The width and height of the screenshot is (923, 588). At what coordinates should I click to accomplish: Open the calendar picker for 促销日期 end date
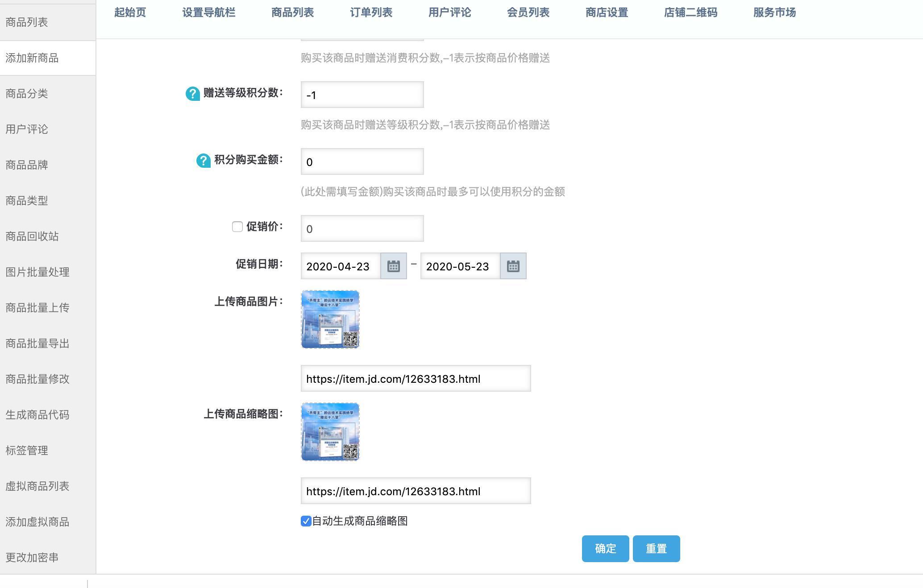[x=513, y=266]
